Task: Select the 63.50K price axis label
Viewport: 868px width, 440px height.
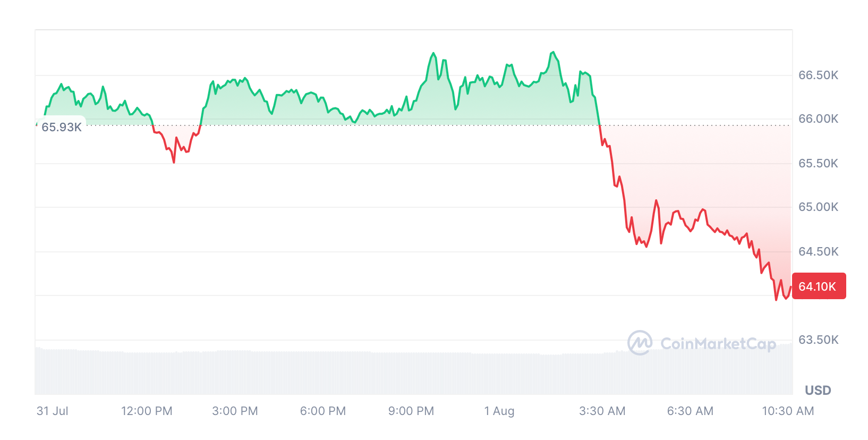Action: [818, 340]
